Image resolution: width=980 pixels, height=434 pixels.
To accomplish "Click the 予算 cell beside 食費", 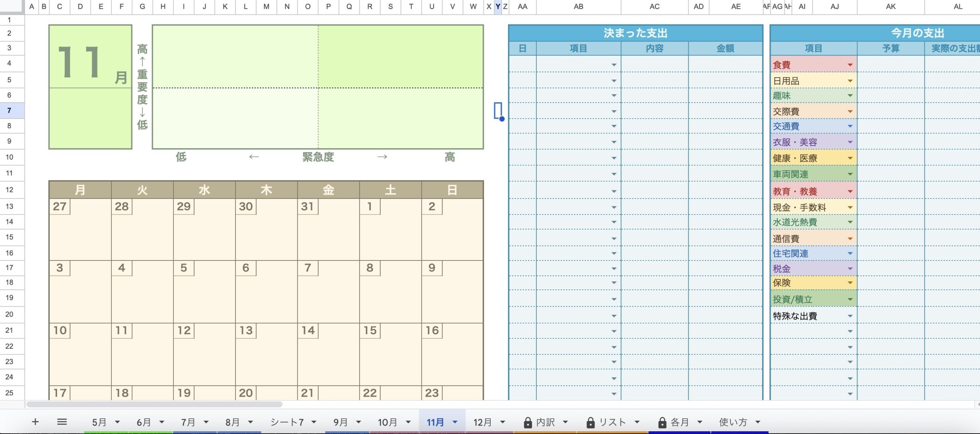I will pyautogui.click(x=890, y=65).
